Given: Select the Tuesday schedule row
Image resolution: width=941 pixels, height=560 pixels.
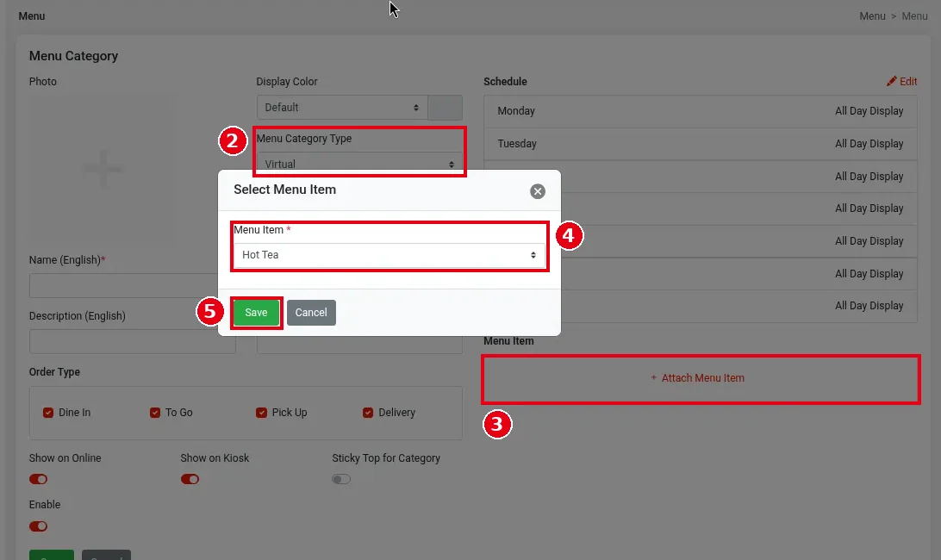Looking at the screenshot, I should (701, 144).
